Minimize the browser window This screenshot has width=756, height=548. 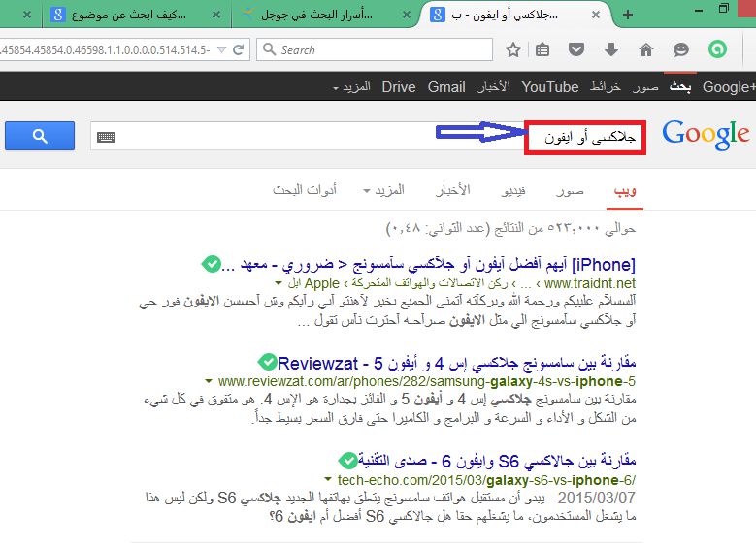coord(698,9)
